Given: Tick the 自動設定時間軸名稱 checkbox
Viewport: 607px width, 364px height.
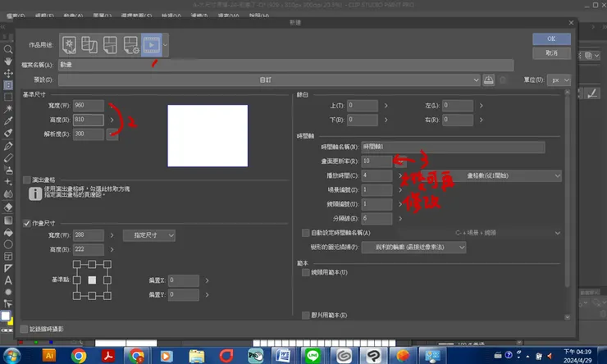Looking at the screenshot, I should [305, 233].
